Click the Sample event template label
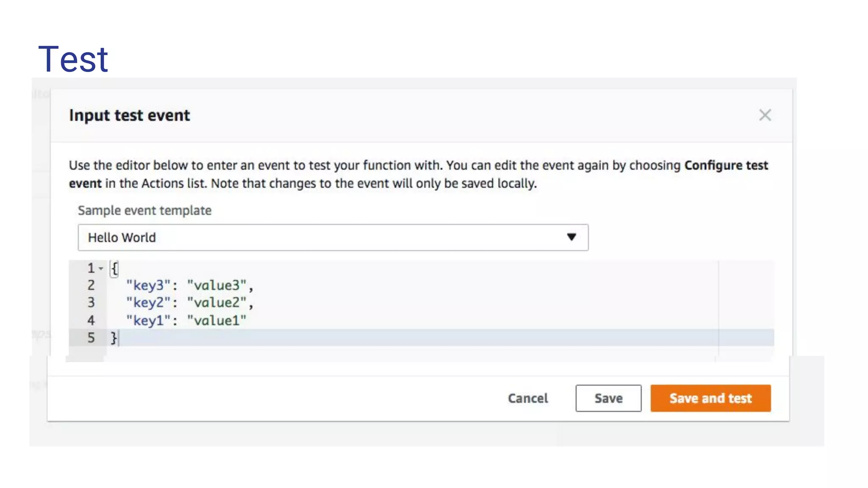This screenshot has width=868, height=488. point(145,211)
